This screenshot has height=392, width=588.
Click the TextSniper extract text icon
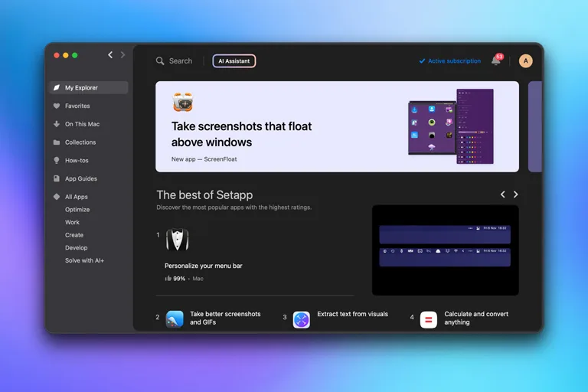(x=302, y=319)
